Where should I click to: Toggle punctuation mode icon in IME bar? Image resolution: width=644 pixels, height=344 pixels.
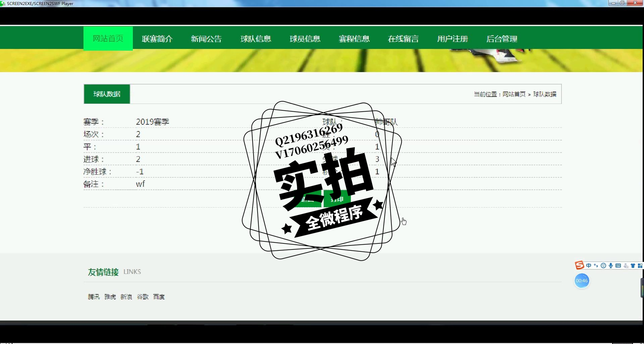(x=596, y=266)
